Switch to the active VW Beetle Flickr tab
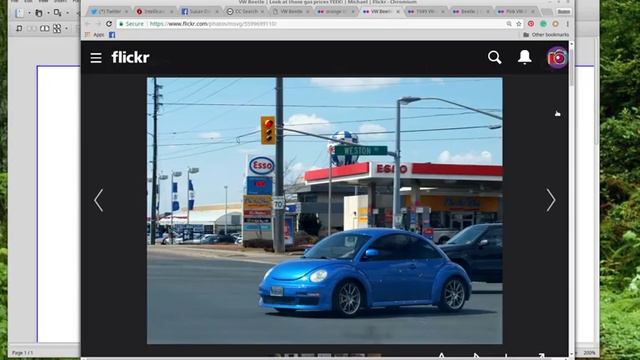 [381, 12]
